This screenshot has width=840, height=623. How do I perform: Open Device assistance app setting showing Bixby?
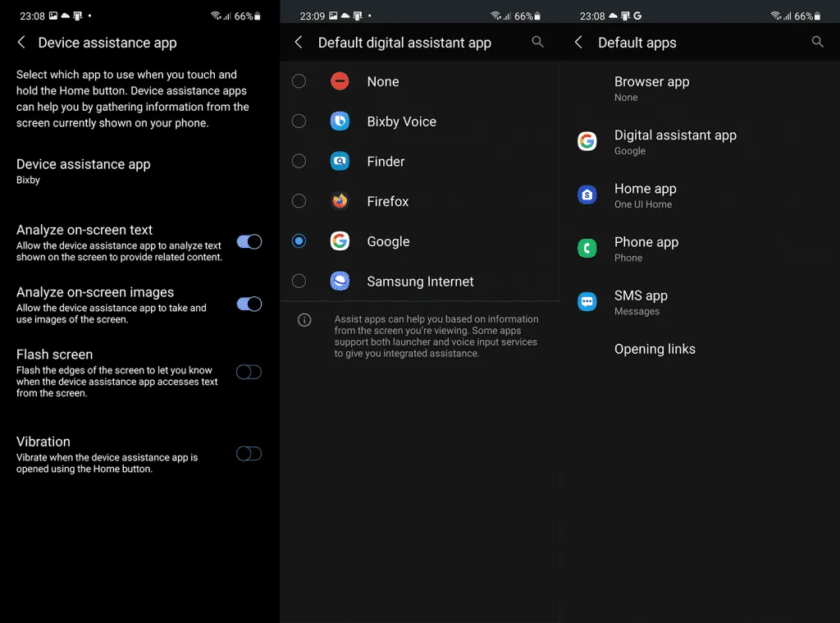(x=139, y=171)
